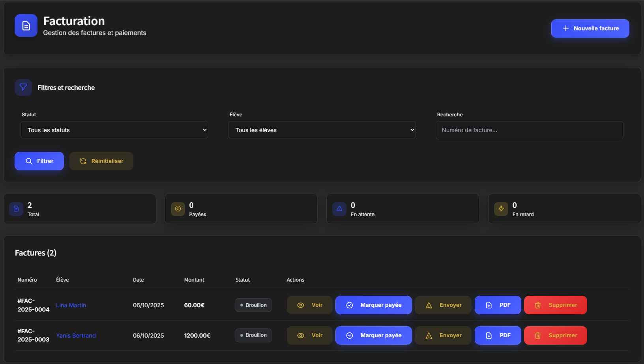The width and height of the screenshot is (644, 364).
Task: Expand the Tous les élèves dropdown
Action: pos(322,130)
